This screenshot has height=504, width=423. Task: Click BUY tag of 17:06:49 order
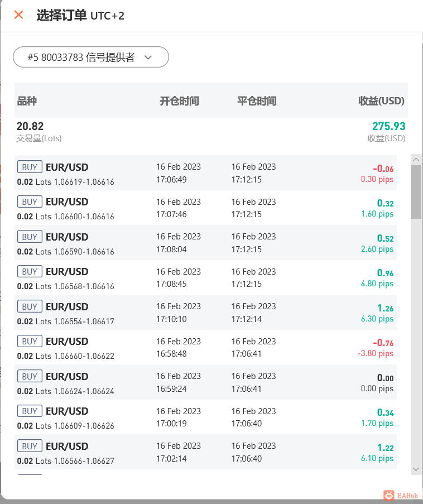pyautogui.click(x=30, y=167)
